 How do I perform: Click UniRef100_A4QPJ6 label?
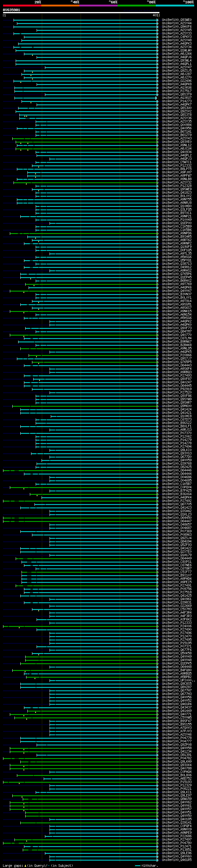tap(177, 57)
